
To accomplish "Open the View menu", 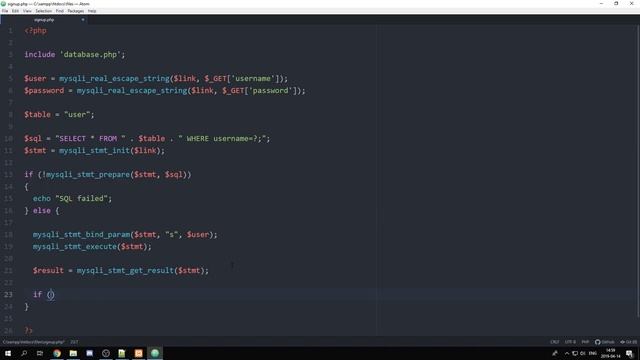I will pos(27,11).
